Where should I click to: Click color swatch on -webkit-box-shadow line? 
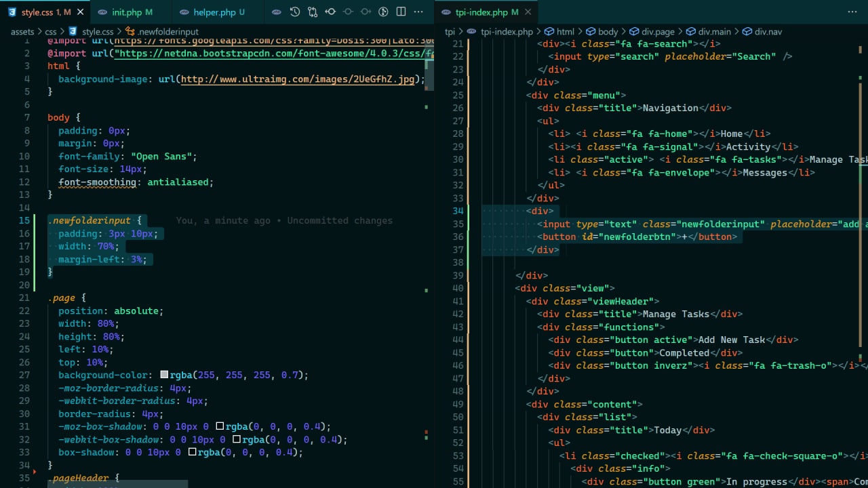[x=237, y=439]
